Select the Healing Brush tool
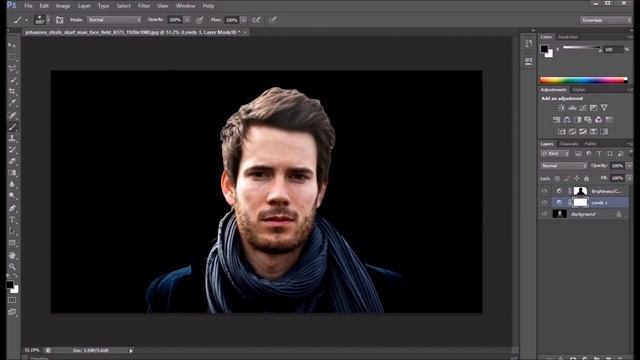Viewport: 640px width, 360px height. click(12, 115)
